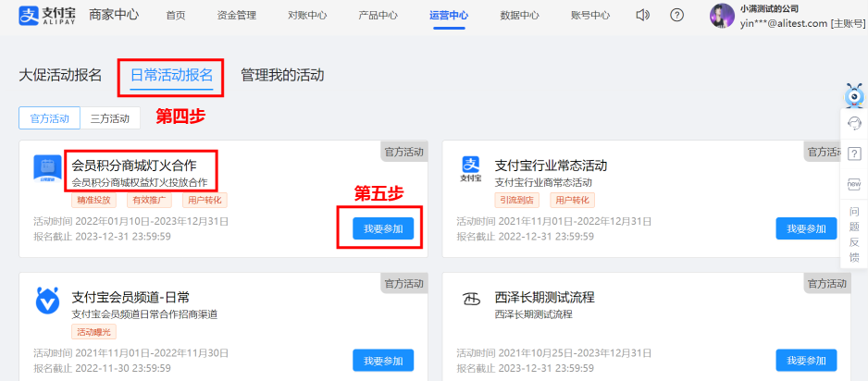
Task: Switch to the 日常活动报名 tab
Action: [x=171, y=75]
